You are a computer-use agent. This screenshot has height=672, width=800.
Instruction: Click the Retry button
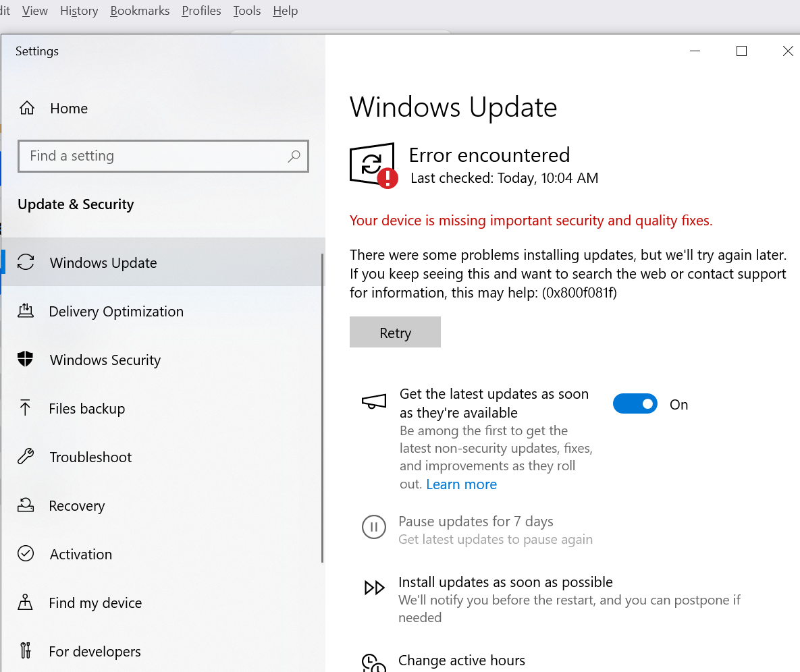[x=395, y=332]
